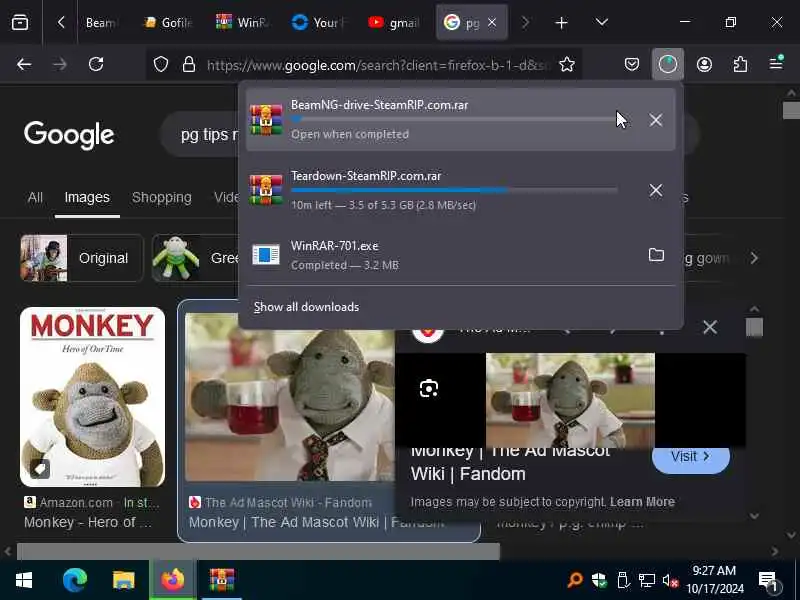Switch to the Shopping results tab
800x600 pixels.
(x=162, y=197)
